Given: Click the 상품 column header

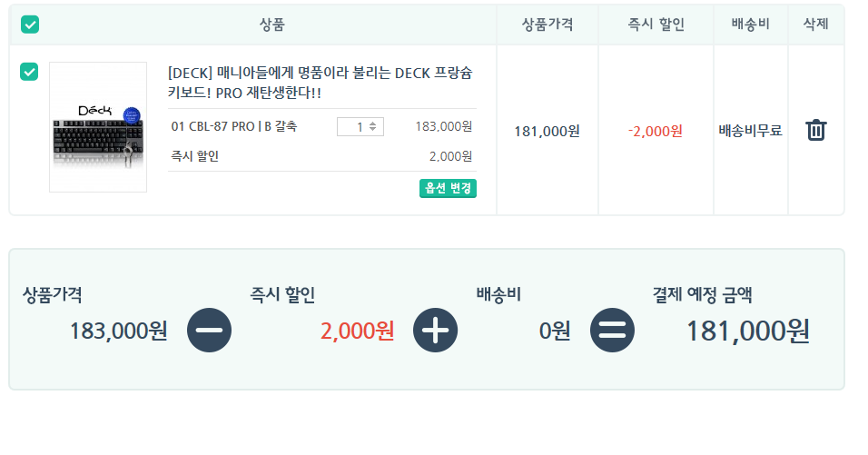Looking at the screenshot, I should click(271, 25).
